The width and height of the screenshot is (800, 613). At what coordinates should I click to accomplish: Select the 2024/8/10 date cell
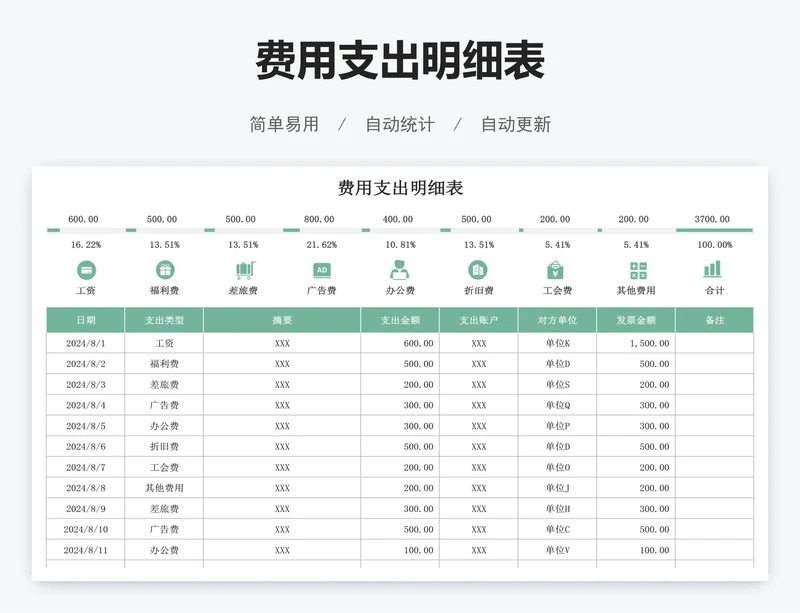click(86, 529)
